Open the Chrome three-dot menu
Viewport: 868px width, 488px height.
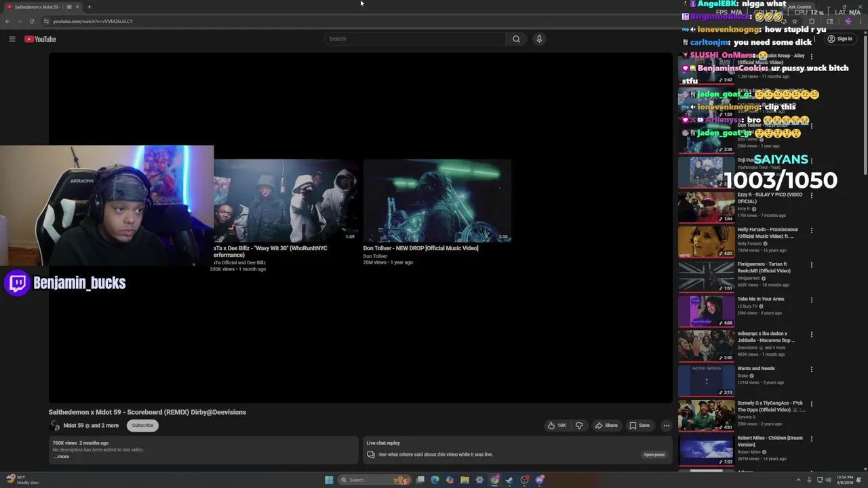(861, 21)
